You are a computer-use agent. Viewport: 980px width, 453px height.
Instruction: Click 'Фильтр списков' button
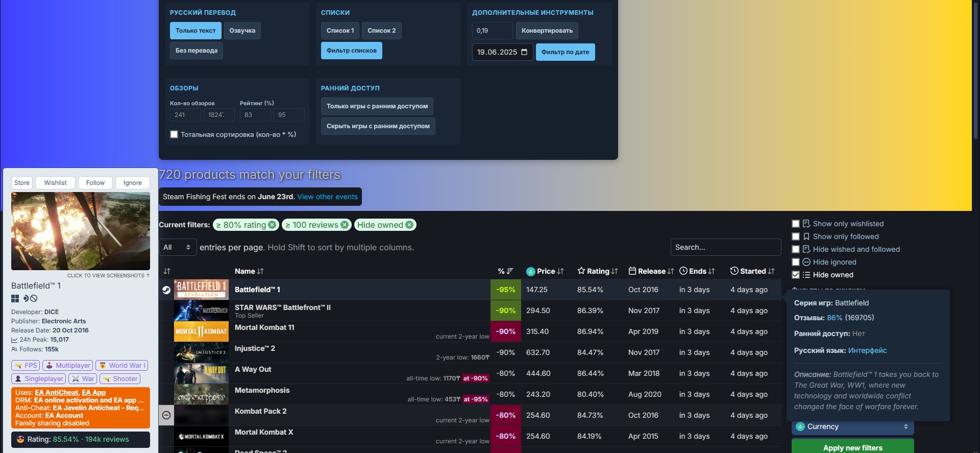[352, 51]
